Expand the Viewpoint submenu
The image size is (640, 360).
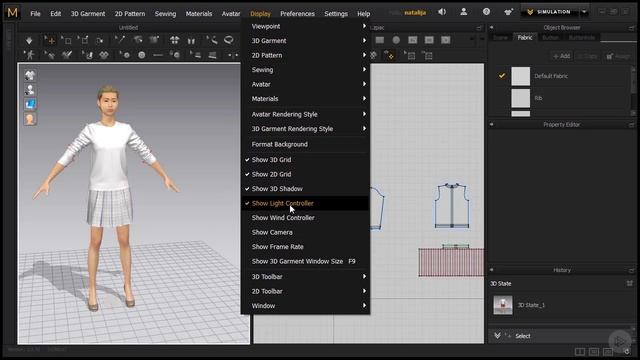306,26
